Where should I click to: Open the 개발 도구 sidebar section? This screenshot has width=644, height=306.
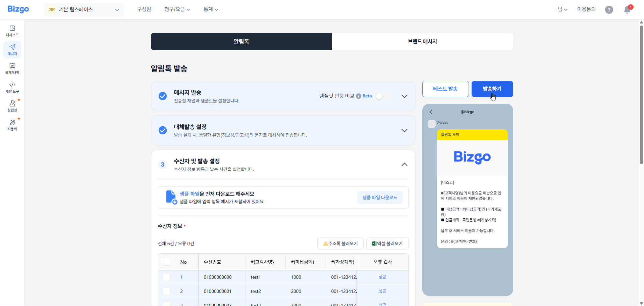[x=12, y=87]
